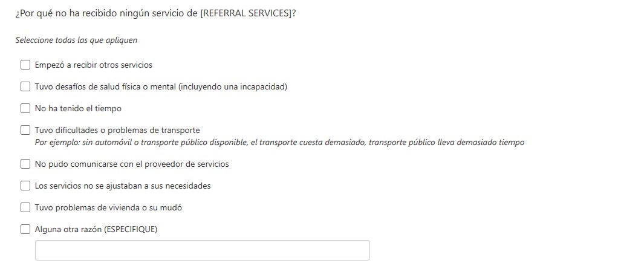Viewport: 644px width, 269px height.
Task: Check the 'Tuvo problemas de vivienda' checkbox
Action: click(25, 207)
